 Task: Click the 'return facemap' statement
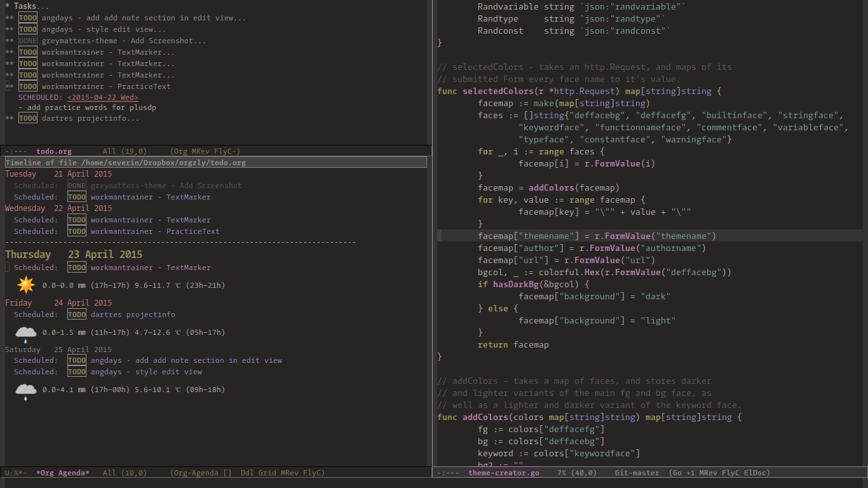[x=513, y=344]
